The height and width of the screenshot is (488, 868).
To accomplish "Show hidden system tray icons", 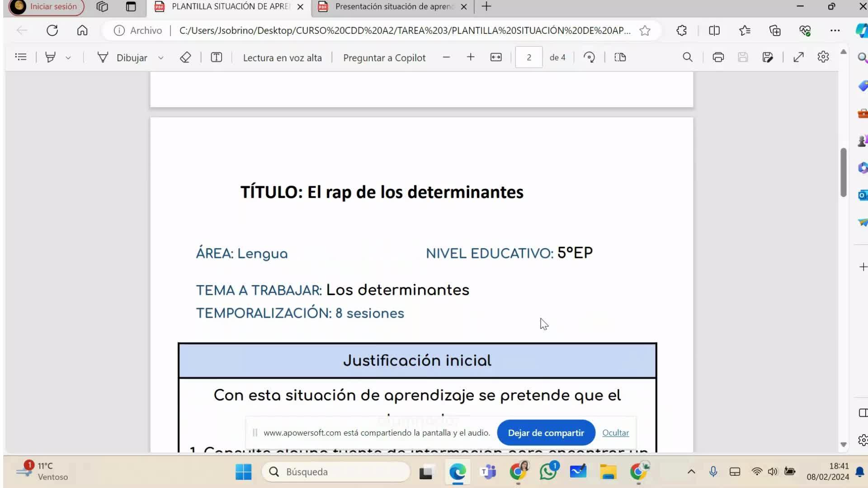I will coord(691,472).
